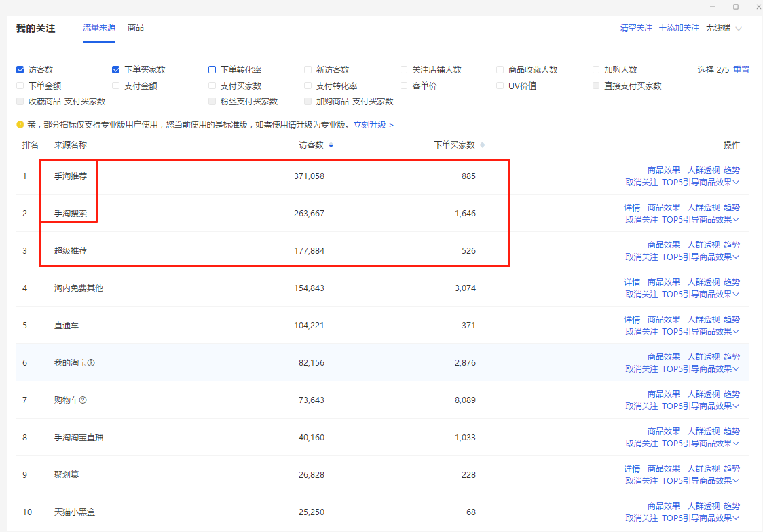Expand TOP5引导商品效果 for 手淘推荐 row
This screenshot has height=532, width=763.
(x=700, y=182)
